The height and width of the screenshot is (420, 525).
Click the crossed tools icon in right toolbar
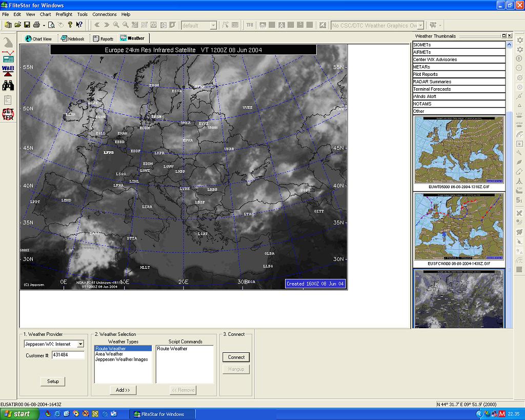(520, 213)
